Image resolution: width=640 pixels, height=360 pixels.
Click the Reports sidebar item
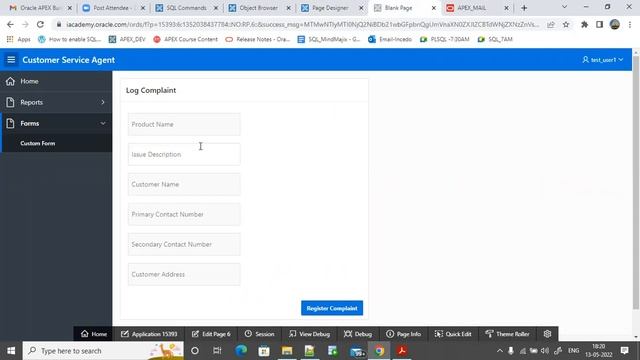click(56, 102)
